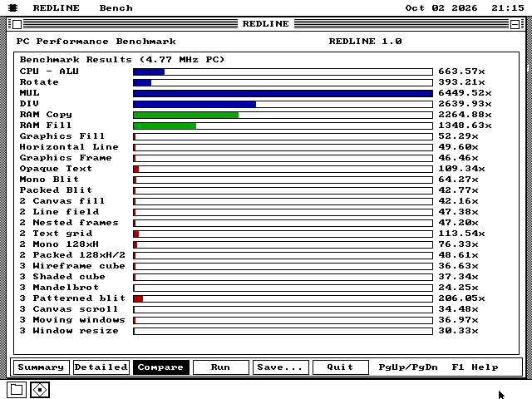Select the 'Graphics Frame' row label
Image resolution: width=532 pixels, height=399 pixels.
[x=66, y=158]
